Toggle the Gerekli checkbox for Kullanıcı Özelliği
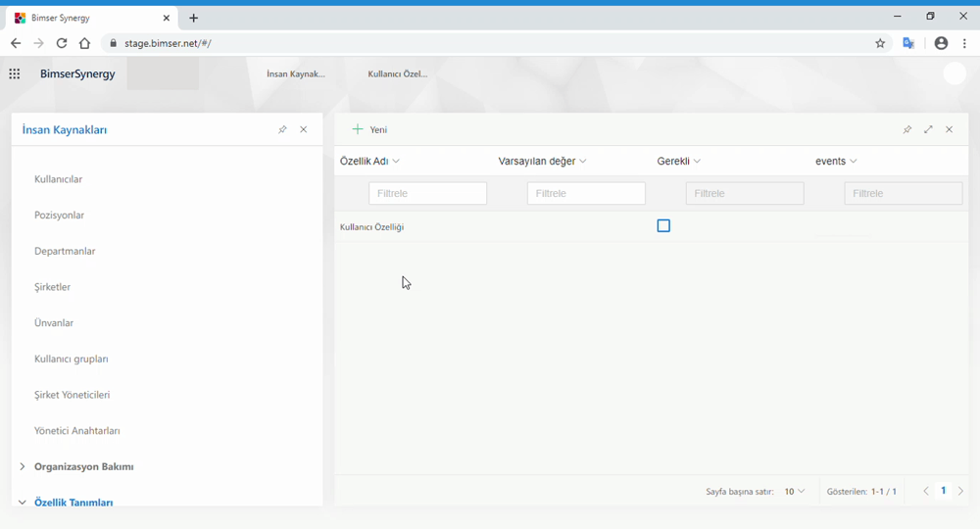The height and width of the screenshot is (529, 980). tap(663, 226)
